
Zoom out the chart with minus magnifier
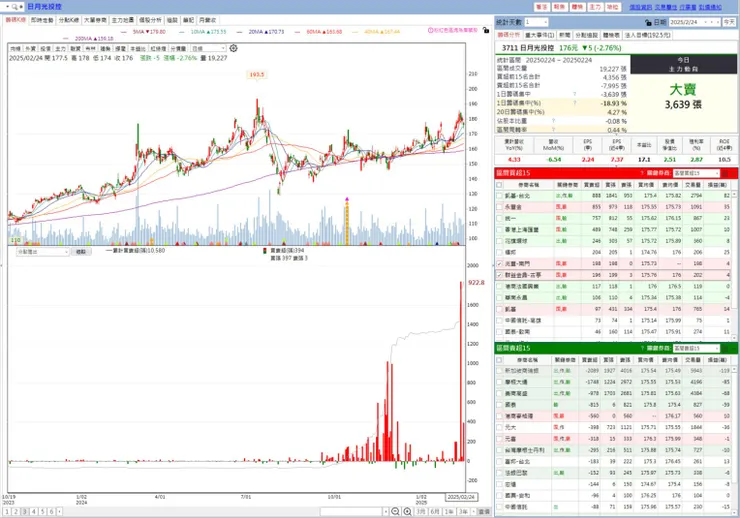[x=395, y=511]
